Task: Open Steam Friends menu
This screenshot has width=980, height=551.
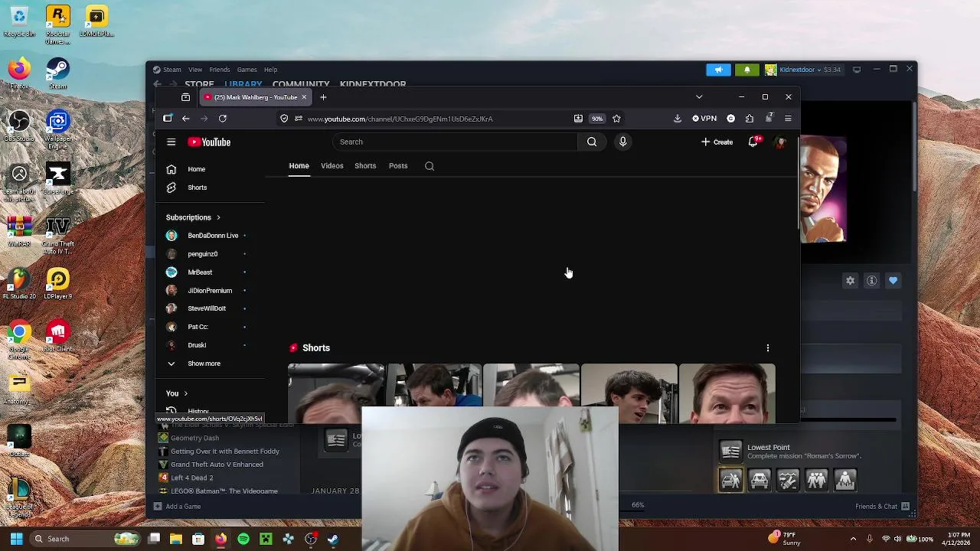Action: tap(220, 70)
